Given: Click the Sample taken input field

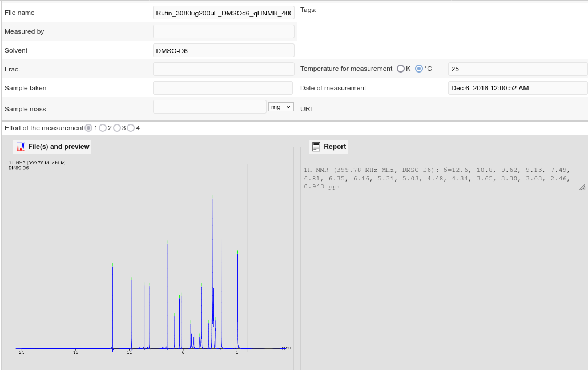Looking at the screenshot, I should coord(223,88).
